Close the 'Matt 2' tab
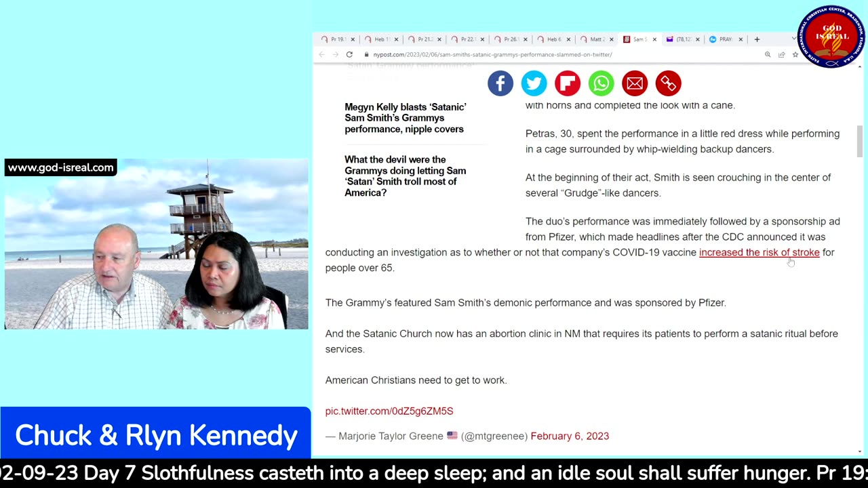The image size is (868, 488). tap(612, 39)
